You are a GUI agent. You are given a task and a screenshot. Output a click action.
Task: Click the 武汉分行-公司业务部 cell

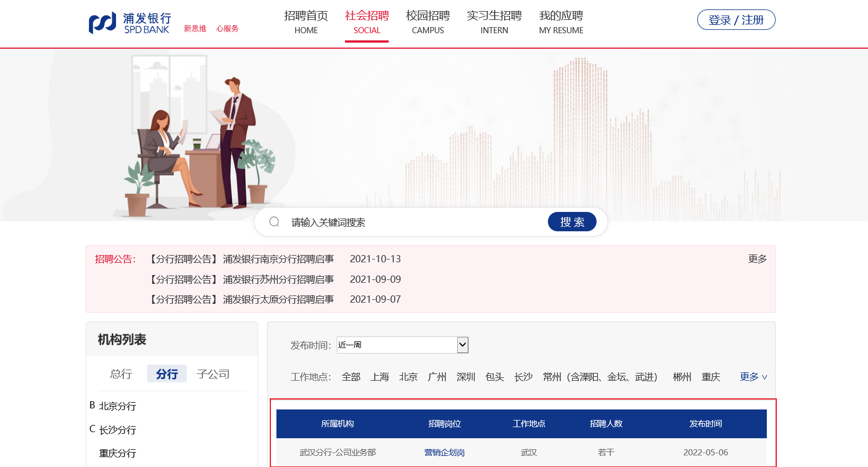(338, 453)
